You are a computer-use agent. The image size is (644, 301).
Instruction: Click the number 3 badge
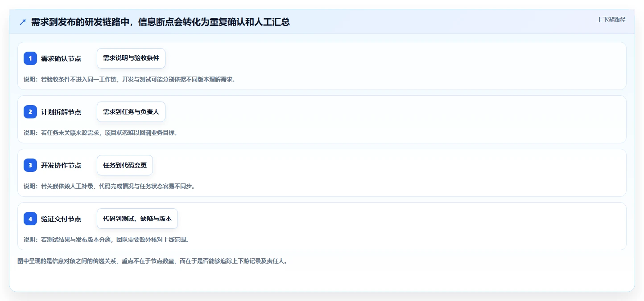[x=30, y=165]
